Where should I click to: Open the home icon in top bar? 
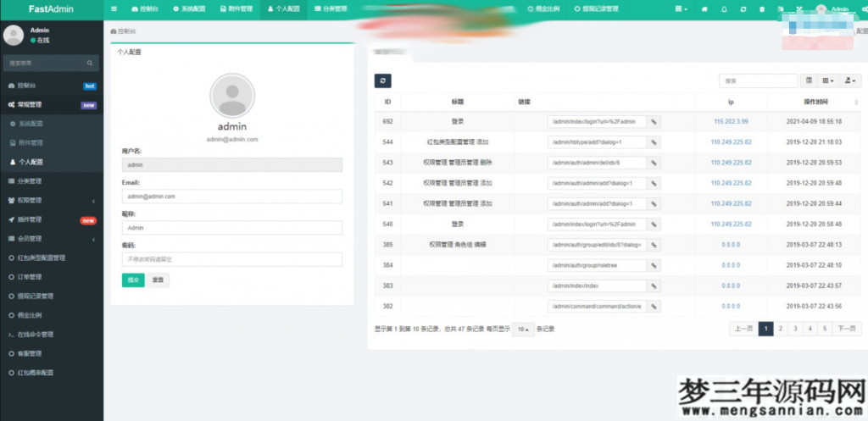point(704,9)
